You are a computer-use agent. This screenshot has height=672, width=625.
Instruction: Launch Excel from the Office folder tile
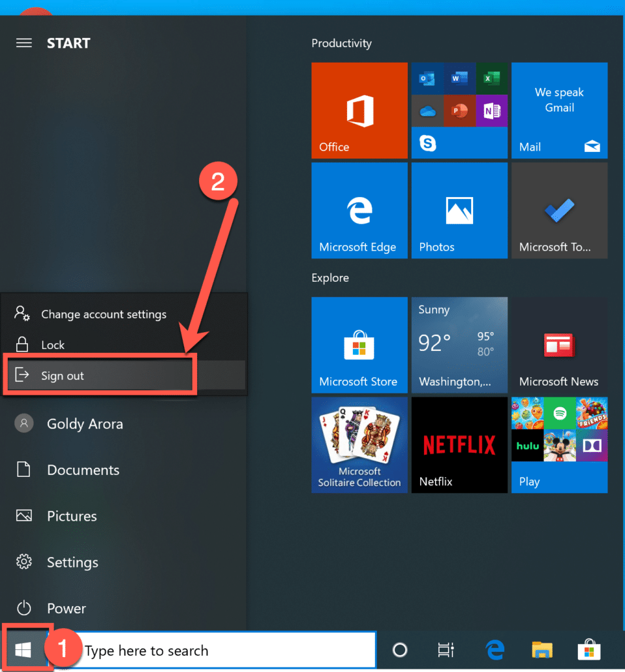(492, 79)
